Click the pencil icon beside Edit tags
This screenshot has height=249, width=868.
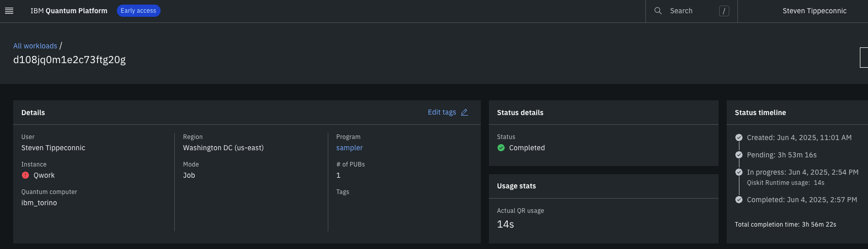[x=464, y=113]
